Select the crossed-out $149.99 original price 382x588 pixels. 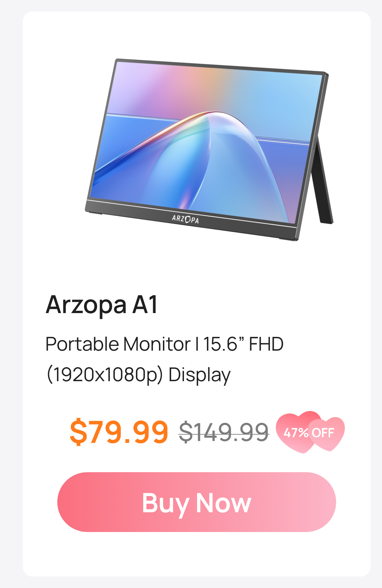224,432
